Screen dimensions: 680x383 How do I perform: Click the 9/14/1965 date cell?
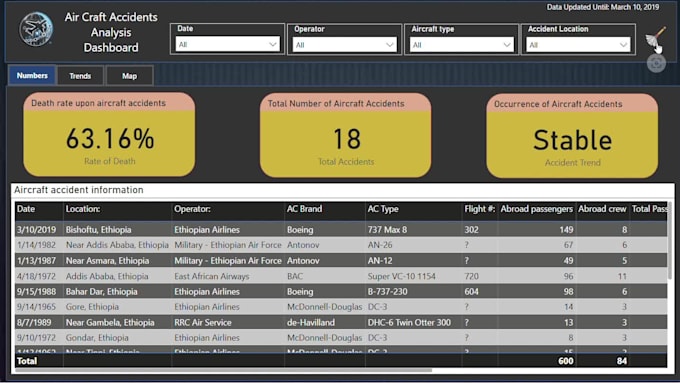pyautogui.click(x=36, y=307)
